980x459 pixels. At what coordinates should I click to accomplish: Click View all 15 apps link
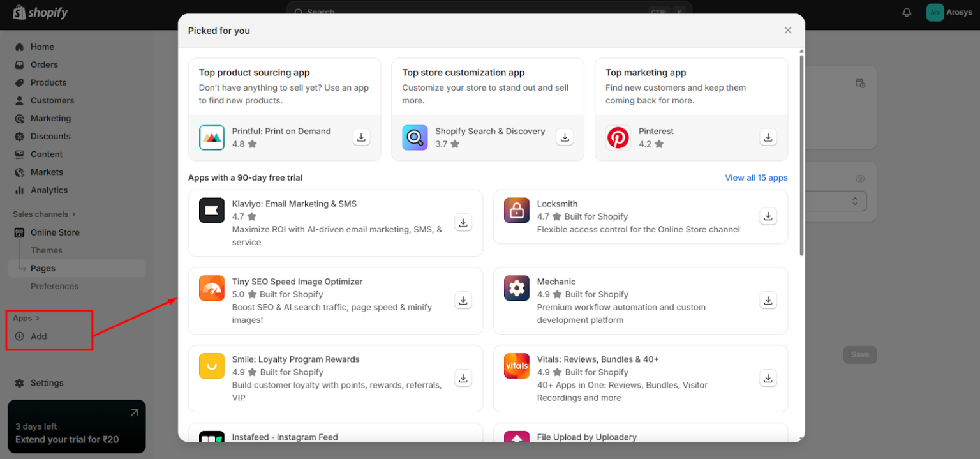coord(756,177)
